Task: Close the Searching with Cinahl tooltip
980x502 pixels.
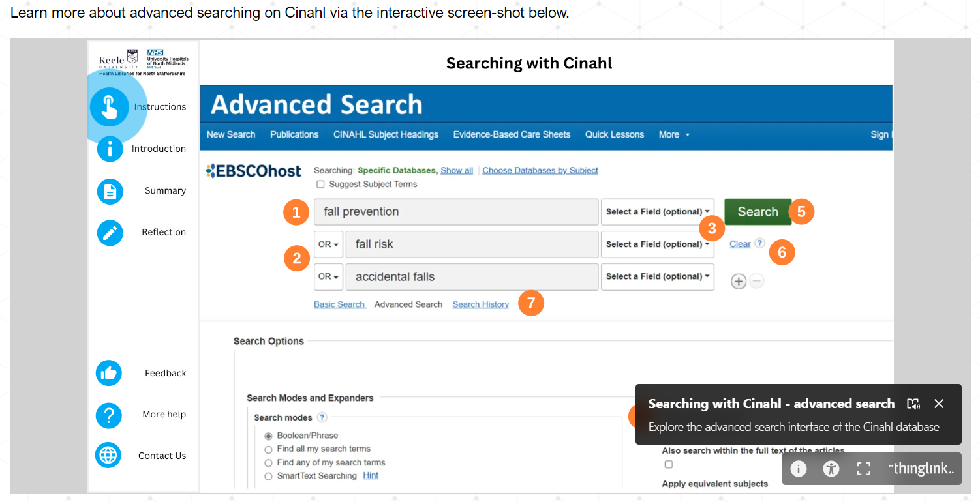Action: click(x=939, y=404)
